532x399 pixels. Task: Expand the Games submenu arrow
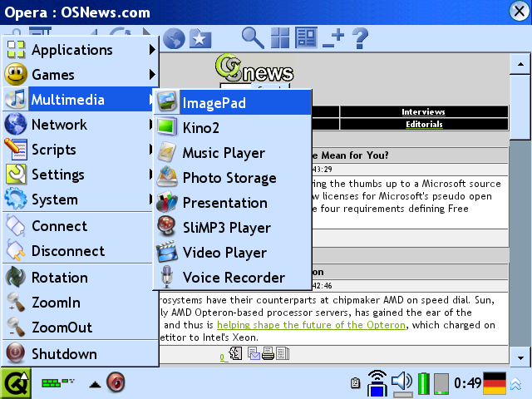coord(152,75)
